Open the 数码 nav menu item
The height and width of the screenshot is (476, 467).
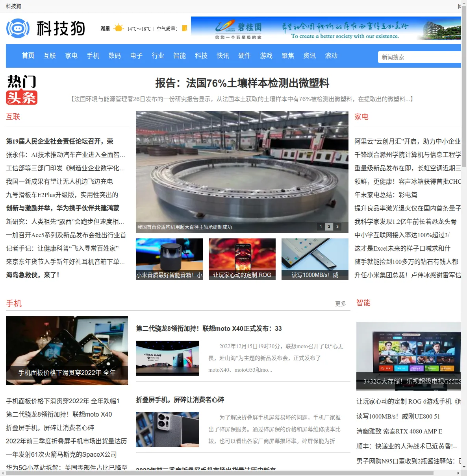(x=115, y=56)
